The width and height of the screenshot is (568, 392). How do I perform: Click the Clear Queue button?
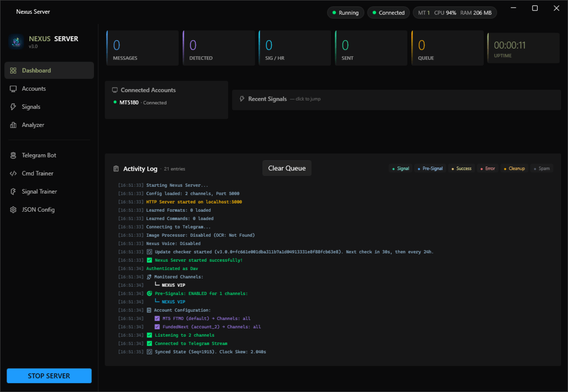(x=287, y=168)
